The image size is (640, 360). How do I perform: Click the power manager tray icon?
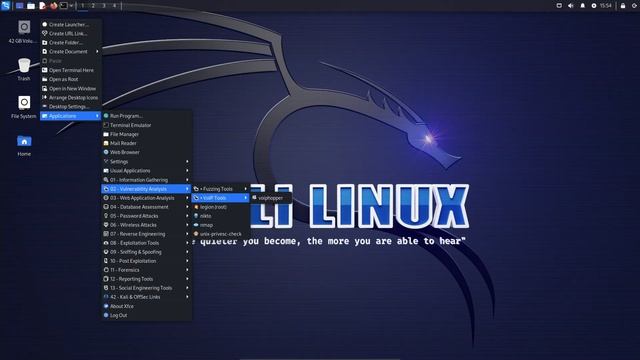pos(594,6)
